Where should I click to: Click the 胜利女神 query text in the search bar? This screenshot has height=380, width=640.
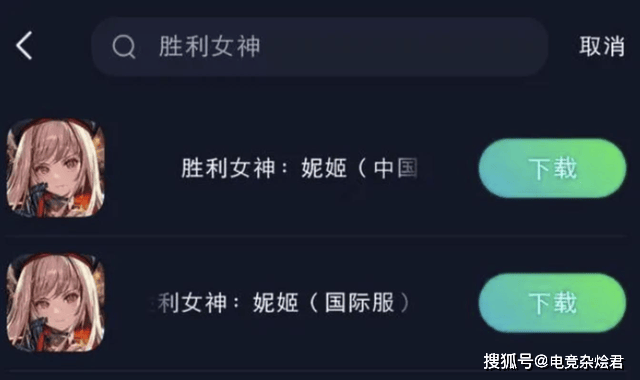point(209,46)
